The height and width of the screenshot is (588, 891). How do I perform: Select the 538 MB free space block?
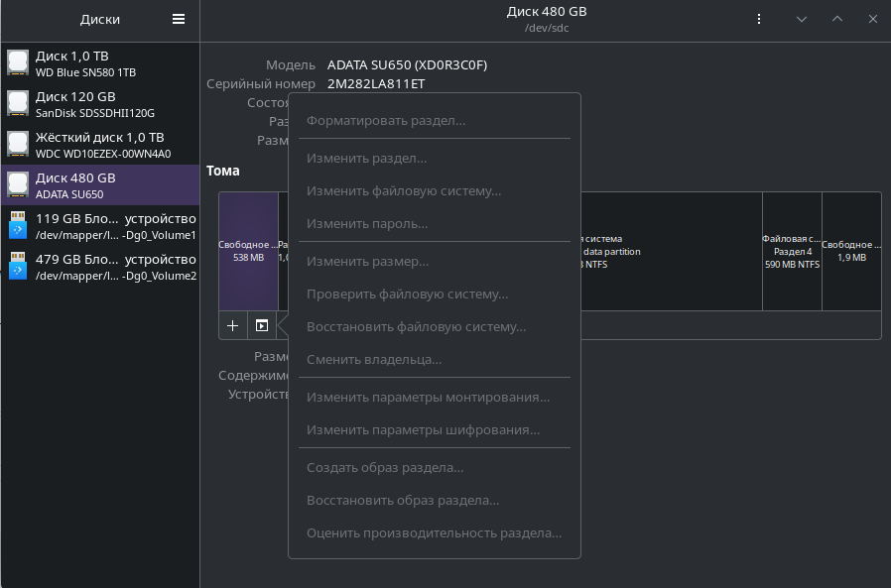pos(248,251)
